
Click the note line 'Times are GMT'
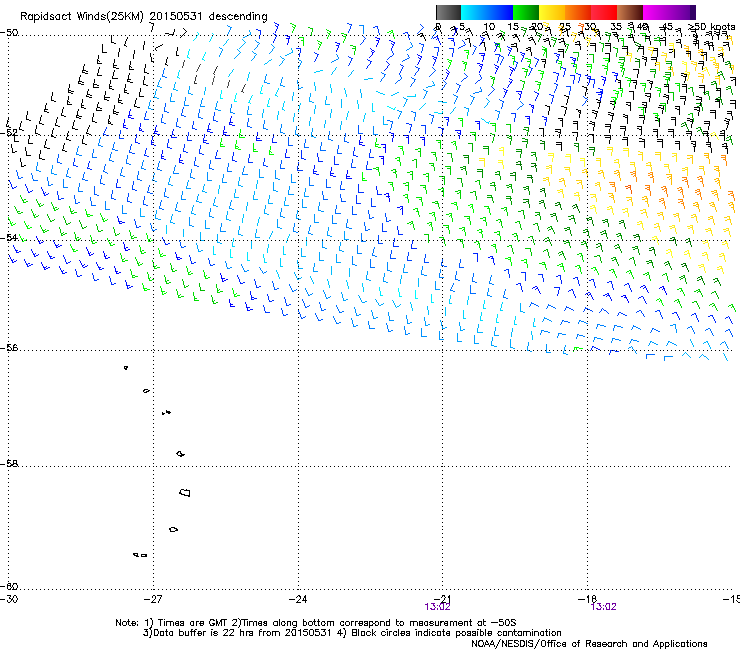click(x=193, y=623)
